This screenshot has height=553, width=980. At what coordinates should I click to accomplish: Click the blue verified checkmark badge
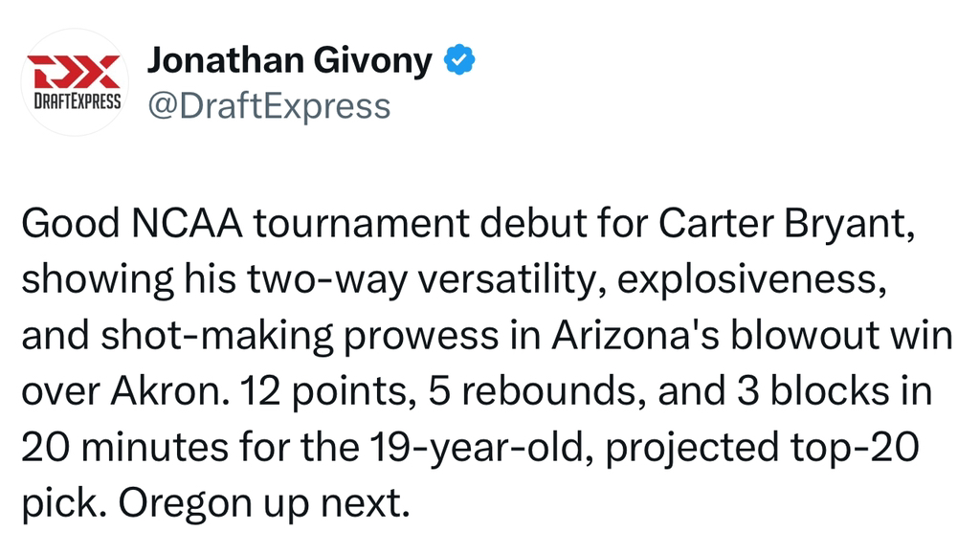[x=459, y=61]
